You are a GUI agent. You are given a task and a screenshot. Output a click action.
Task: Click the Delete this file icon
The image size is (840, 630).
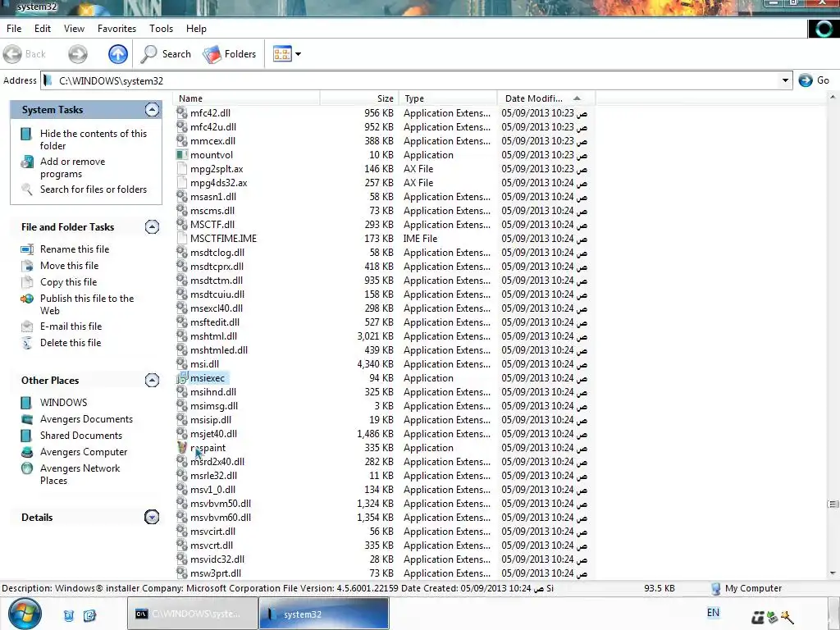point(27,344)
